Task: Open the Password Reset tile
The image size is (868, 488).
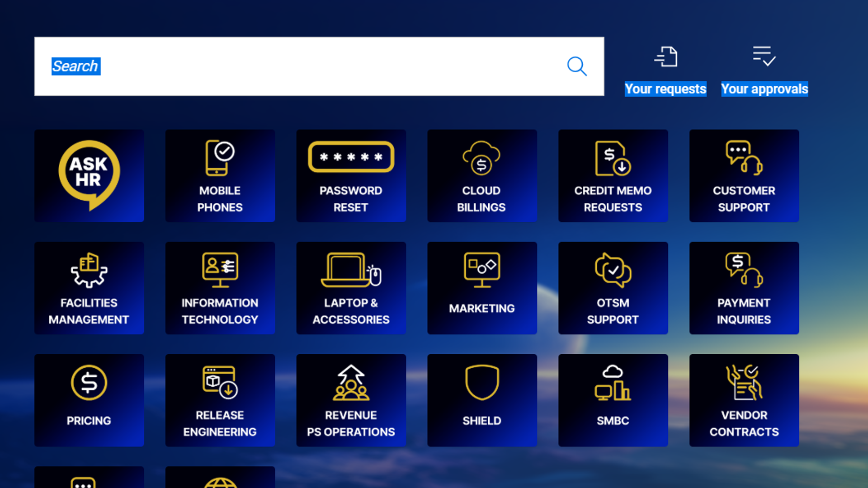Action: pos(351,176)
